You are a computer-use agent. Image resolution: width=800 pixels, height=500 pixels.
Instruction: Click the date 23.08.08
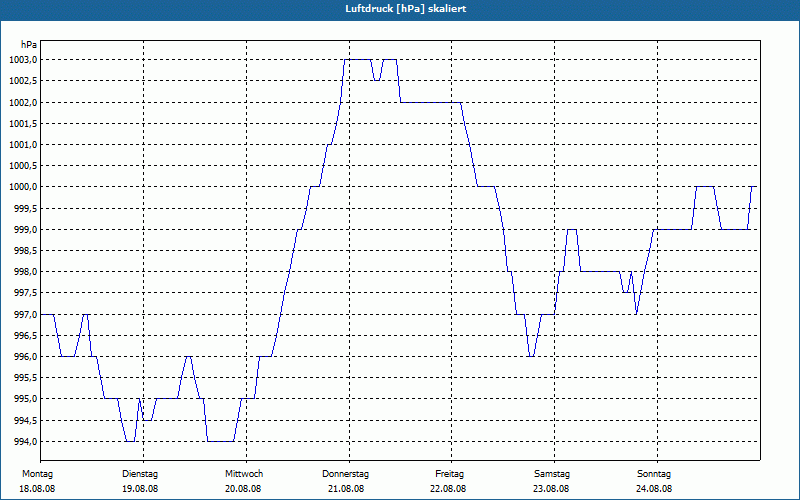pos(551,489)
